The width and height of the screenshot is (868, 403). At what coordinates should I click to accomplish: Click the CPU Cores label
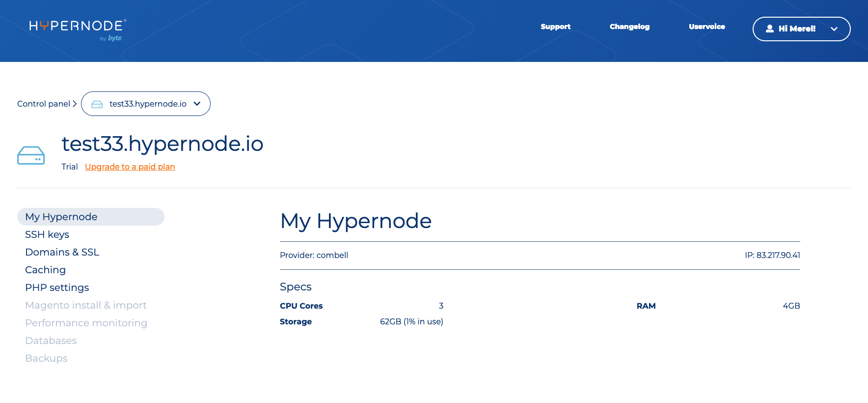(x=301, y=306)
